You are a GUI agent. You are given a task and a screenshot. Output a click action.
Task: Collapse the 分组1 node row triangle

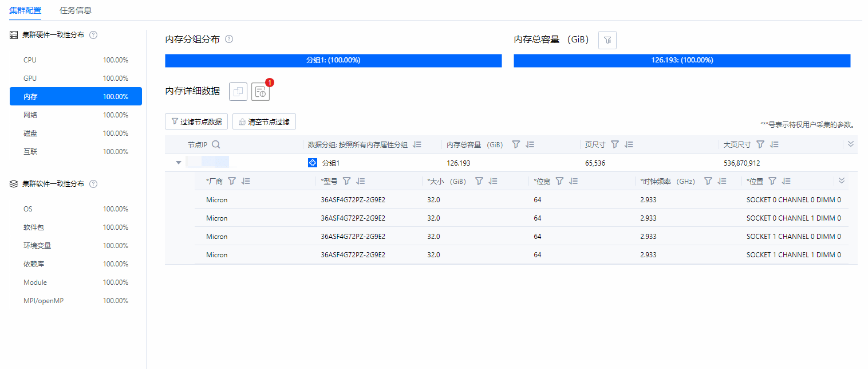tap(179, 163)
